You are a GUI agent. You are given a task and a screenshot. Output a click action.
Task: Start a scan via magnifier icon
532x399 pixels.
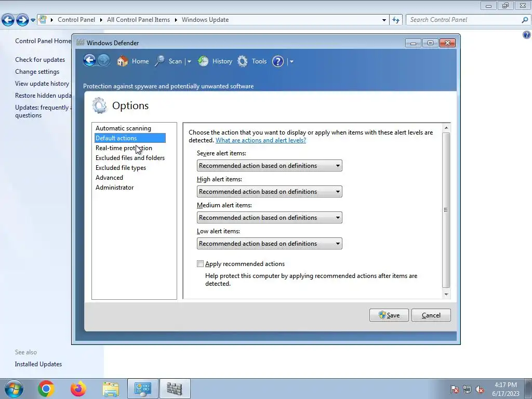click(x=160, y=61)
